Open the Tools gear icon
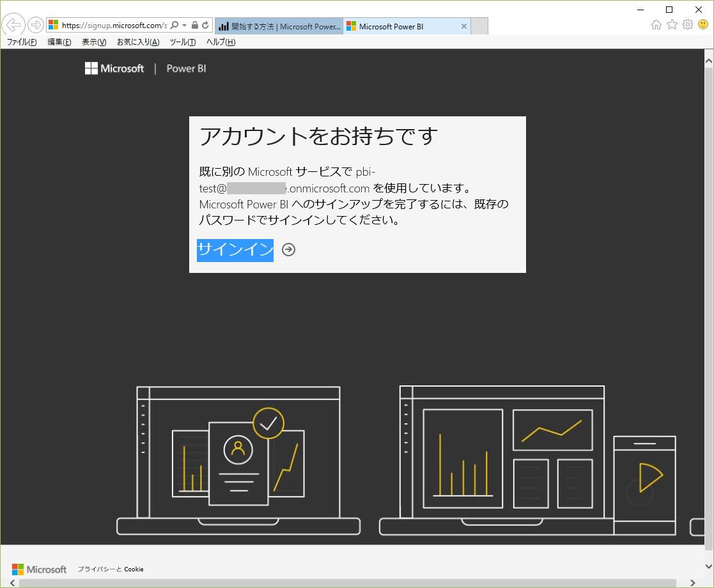714x588 pixels. [x=688, y=24]
